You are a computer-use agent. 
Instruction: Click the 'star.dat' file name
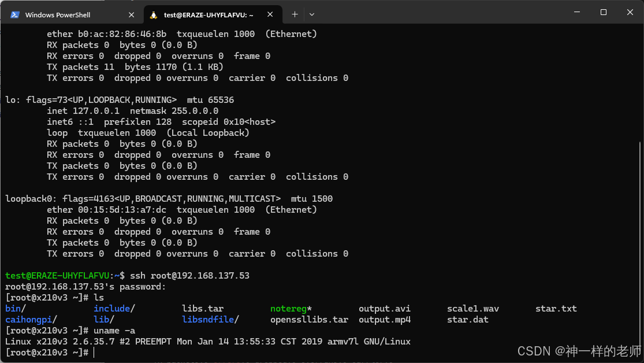pyautogui.click(x=468, y=320)
